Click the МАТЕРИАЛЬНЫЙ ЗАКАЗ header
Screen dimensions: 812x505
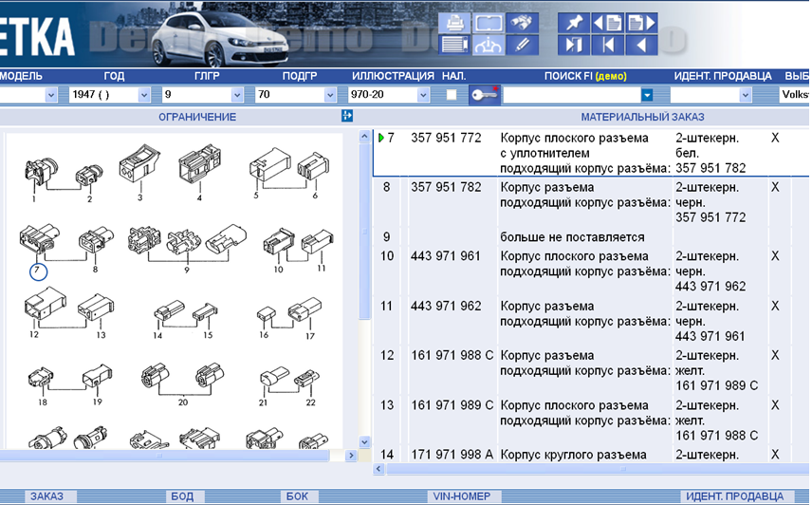642,117
